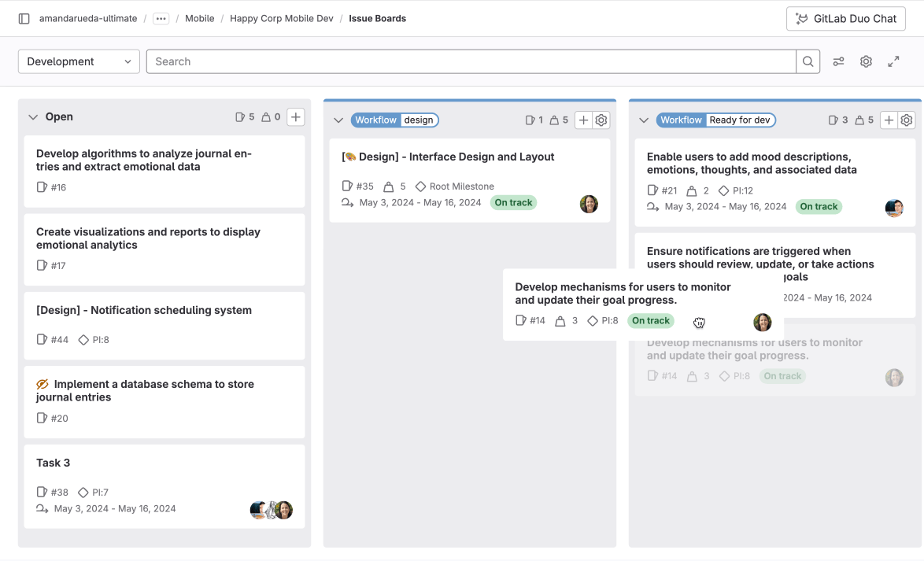Open the Mobile breadcrumb link
924x561 pixels.
199,18
